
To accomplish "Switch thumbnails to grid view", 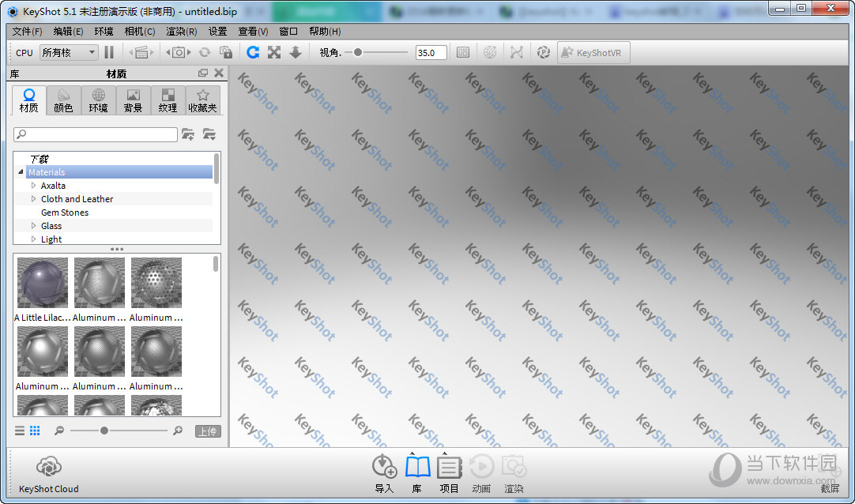I will (35, 431).
